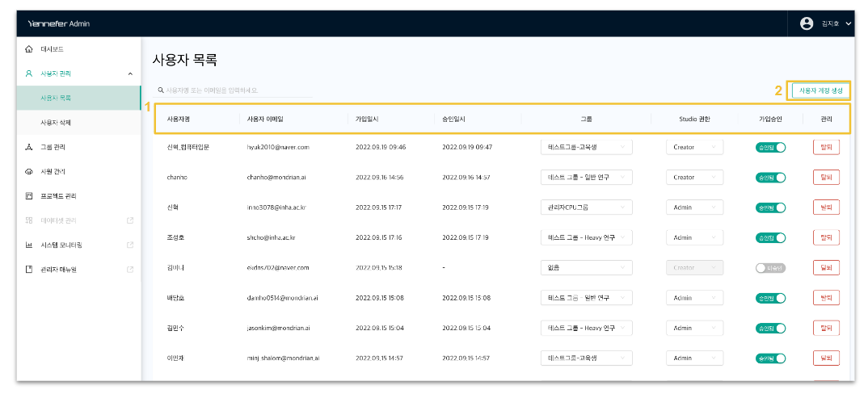Click external link icon beside 관리자 매뉴얼
Viewport: 868px width, 398px height.
[x=129, y=269]
